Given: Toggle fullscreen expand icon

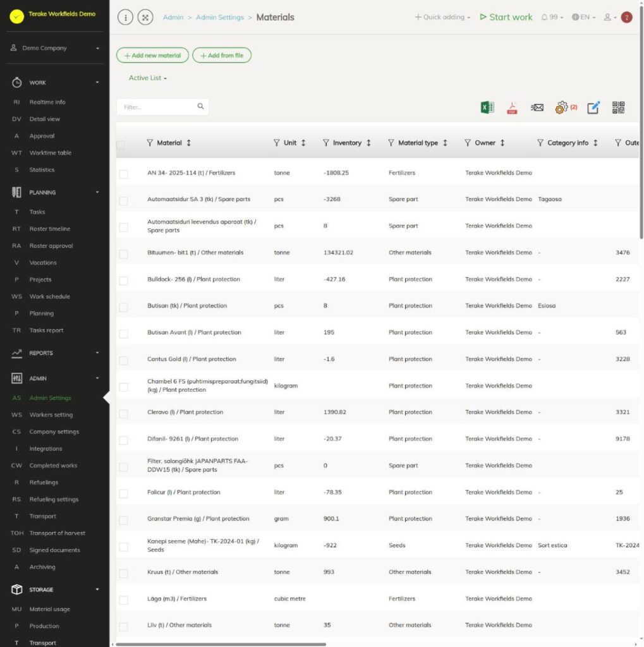Looking at the screenshot, I should [145, 17].
